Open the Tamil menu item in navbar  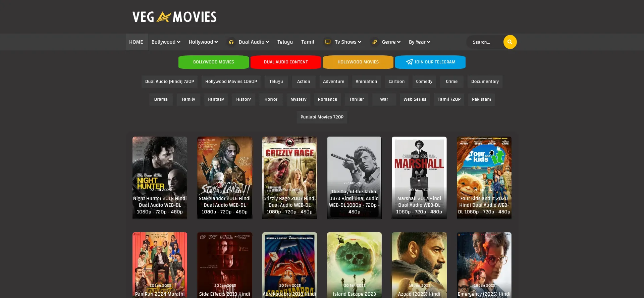[308, 42]
